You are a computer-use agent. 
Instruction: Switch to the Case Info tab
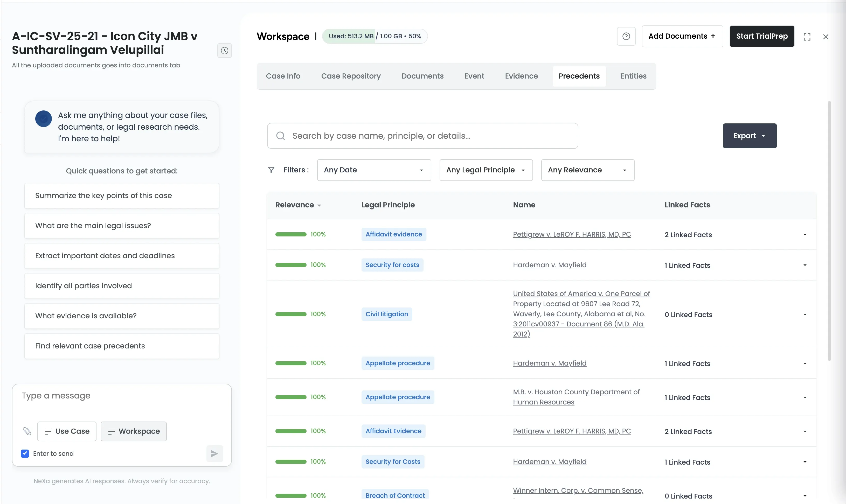click(x=283, y=76)
